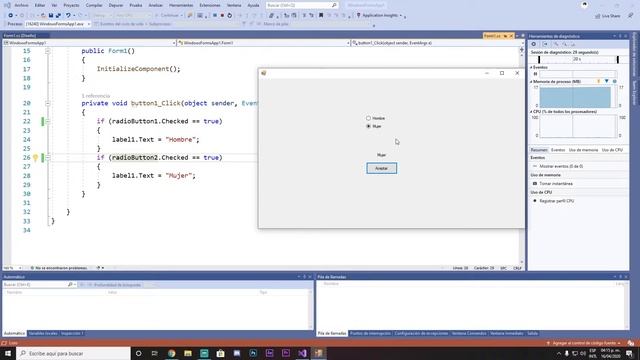Open Visual Studio from the taskbar
Viewport: 640px width, 360px height.
[302, 353]
